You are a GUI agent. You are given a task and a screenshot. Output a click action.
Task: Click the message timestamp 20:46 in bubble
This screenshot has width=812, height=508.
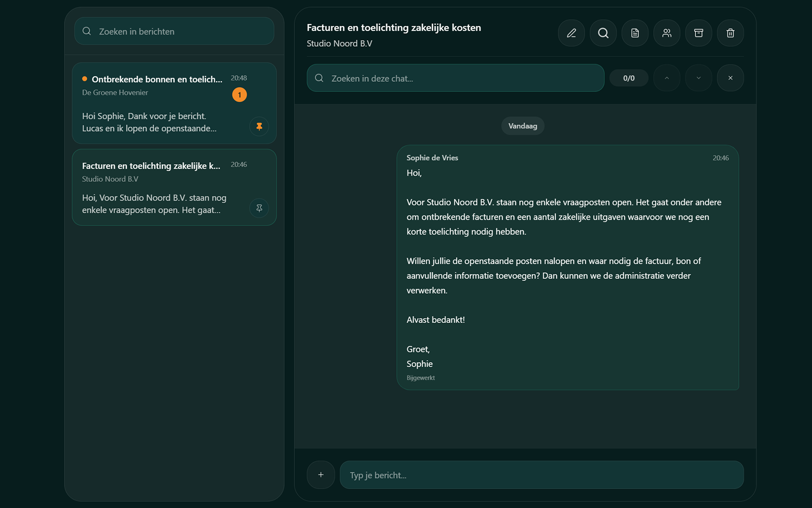(x=721, y=158)
